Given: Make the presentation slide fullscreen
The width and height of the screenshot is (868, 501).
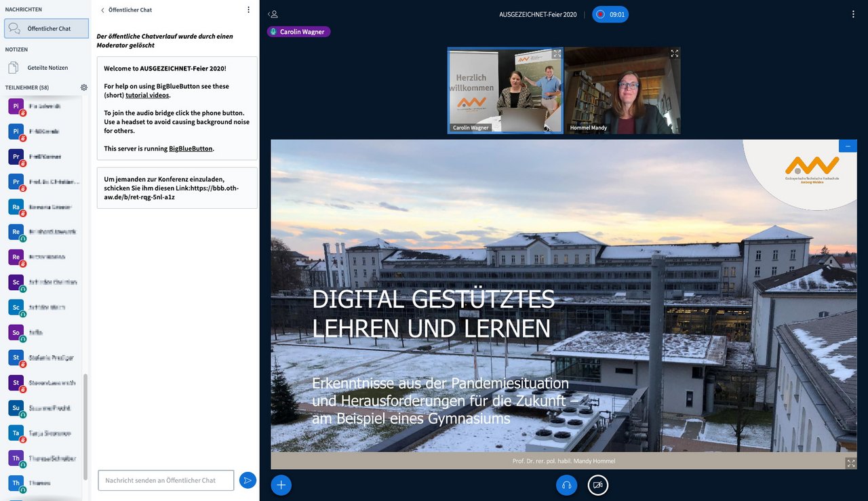Looking at the screenshot, I should 850,463.
